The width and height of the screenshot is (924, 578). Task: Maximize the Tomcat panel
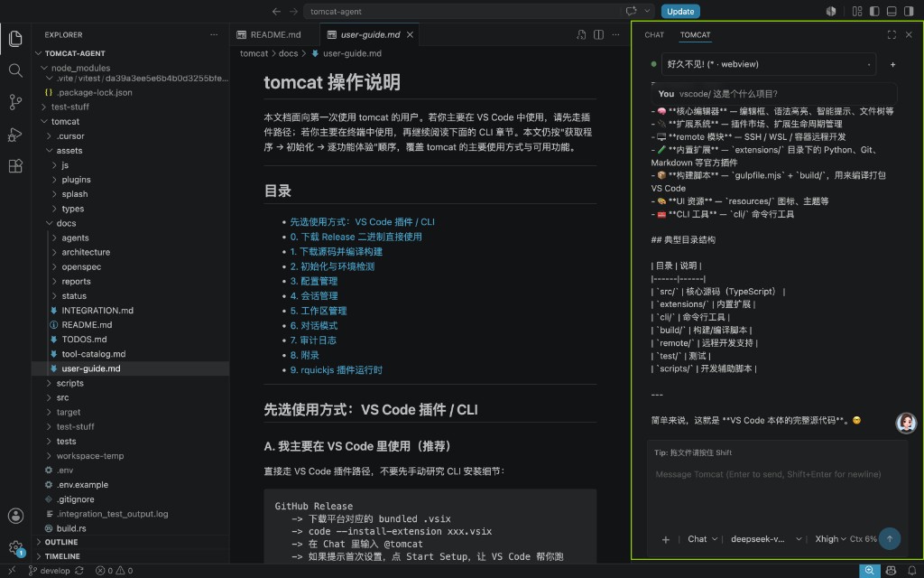892,35
